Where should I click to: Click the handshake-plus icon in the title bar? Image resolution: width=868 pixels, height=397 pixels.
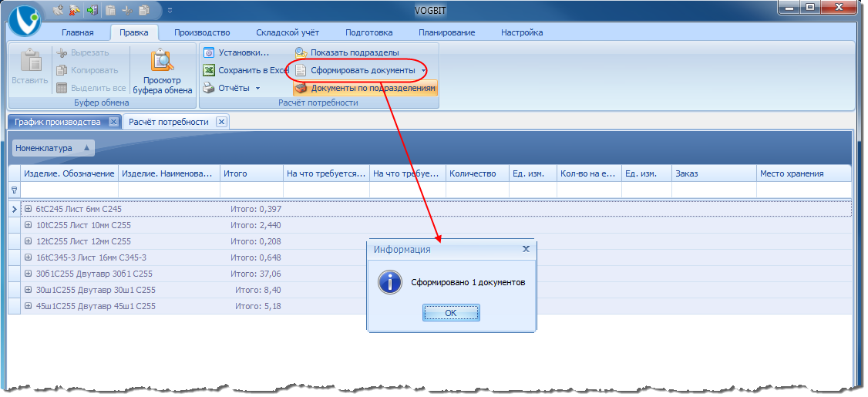tap(58, 9)
